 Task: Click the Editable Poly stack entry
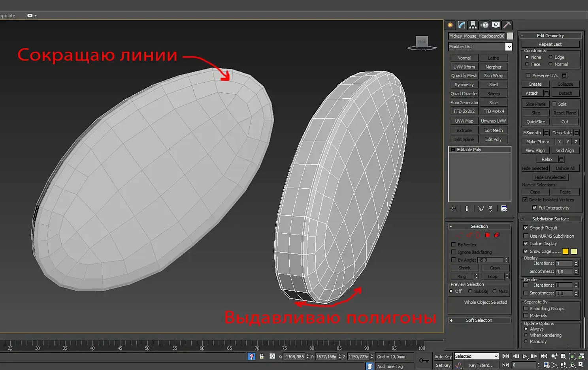click(469, 150)
